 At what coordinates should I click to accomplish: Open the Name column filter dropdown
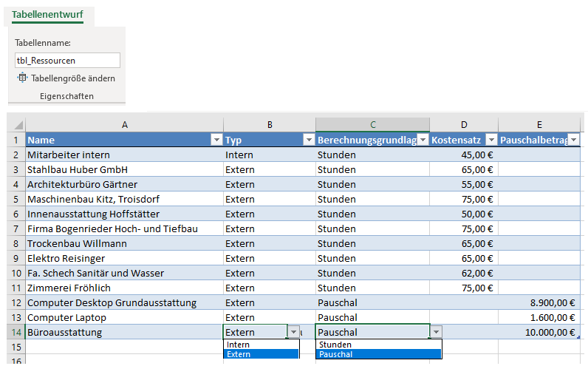tap(216, 140)
